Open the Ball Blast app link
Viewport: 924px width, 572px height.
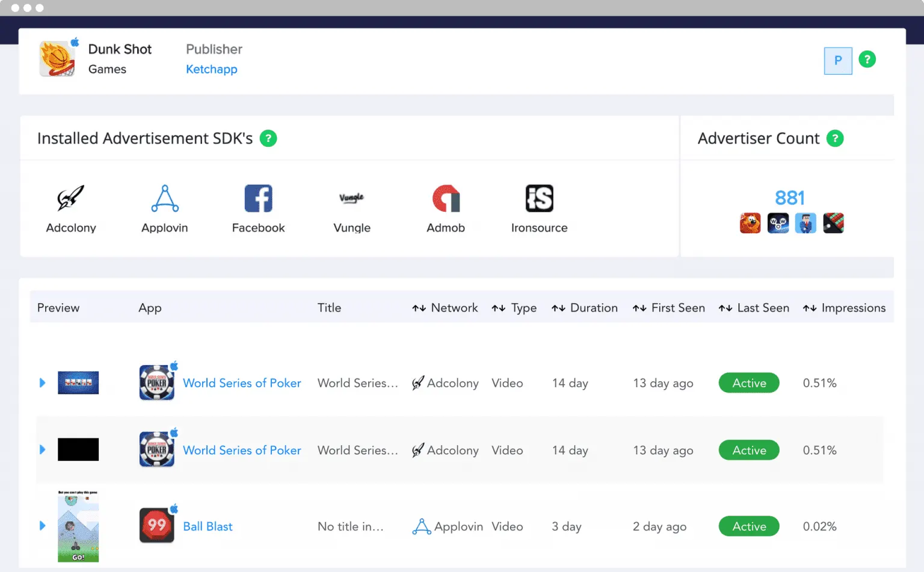click(208, 526)
